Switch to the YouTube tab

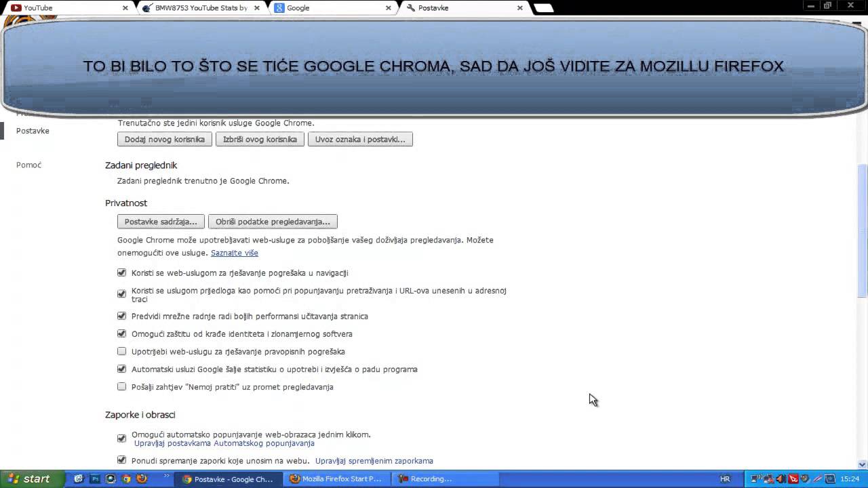68,8
